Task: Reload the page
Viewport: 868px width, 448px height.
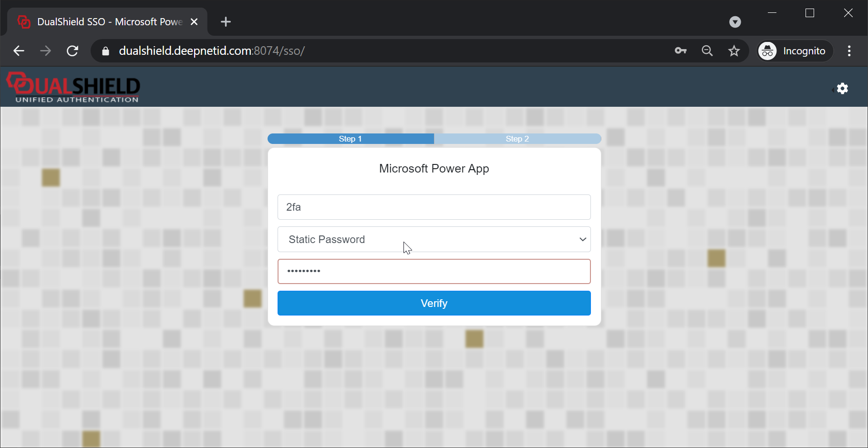Action: (x=72, y=51)
